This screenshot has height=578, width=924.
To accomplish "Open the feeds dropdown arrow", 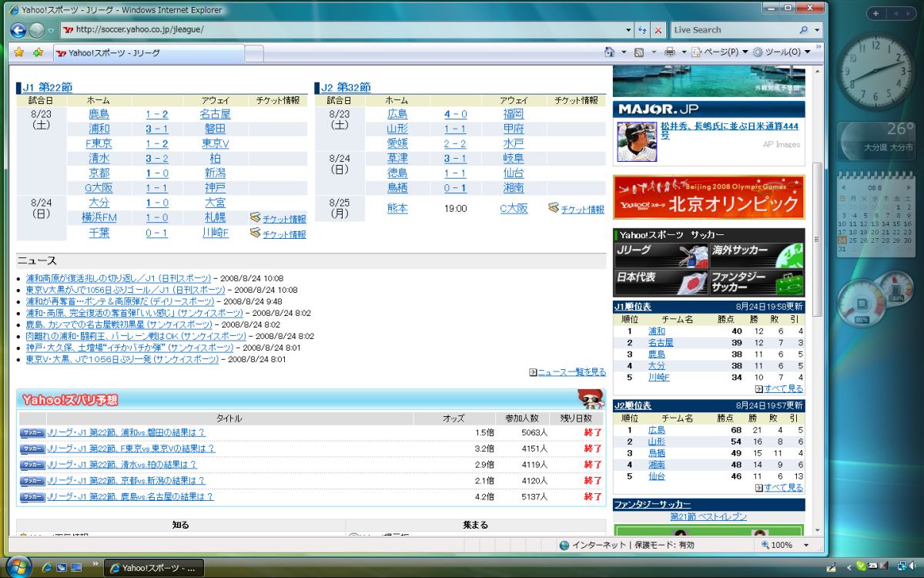I will [x=654, y=52].
